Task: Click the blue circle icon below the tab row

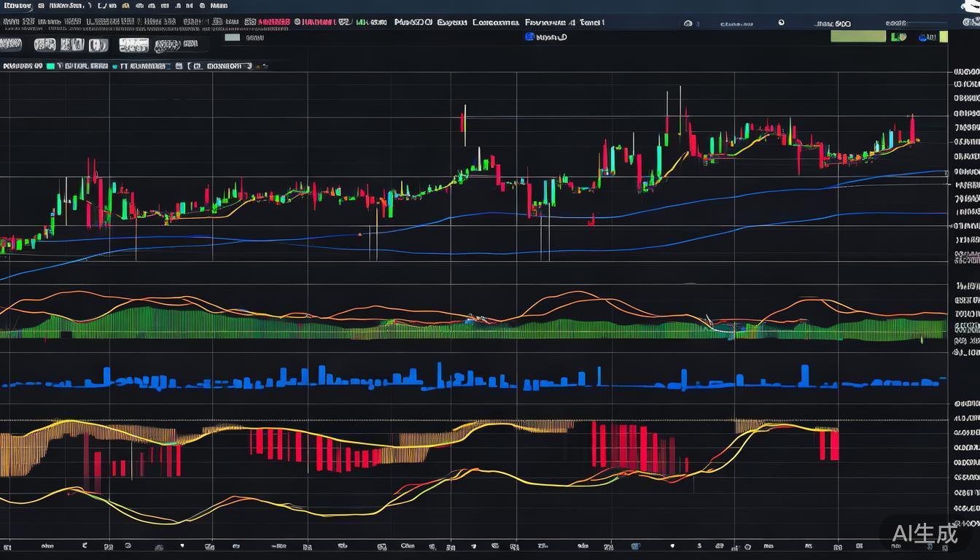Action: (x=529, y=36)
